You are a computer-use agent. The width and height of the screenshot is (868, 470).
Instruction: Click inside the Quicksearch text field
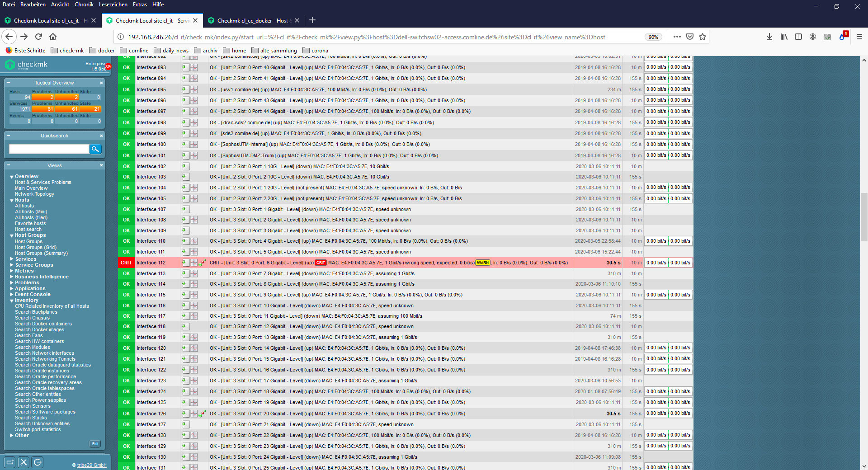click(x=49, y=149)
